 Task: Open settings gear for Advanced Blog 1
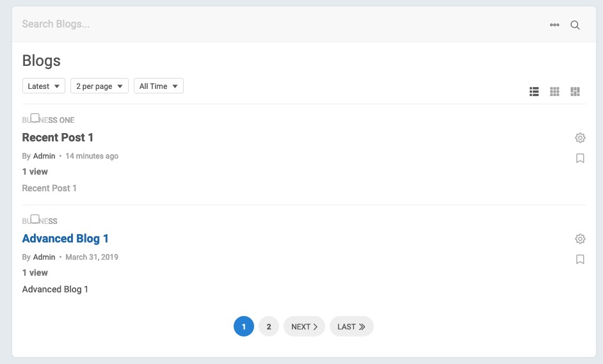(x=580, y=239)
